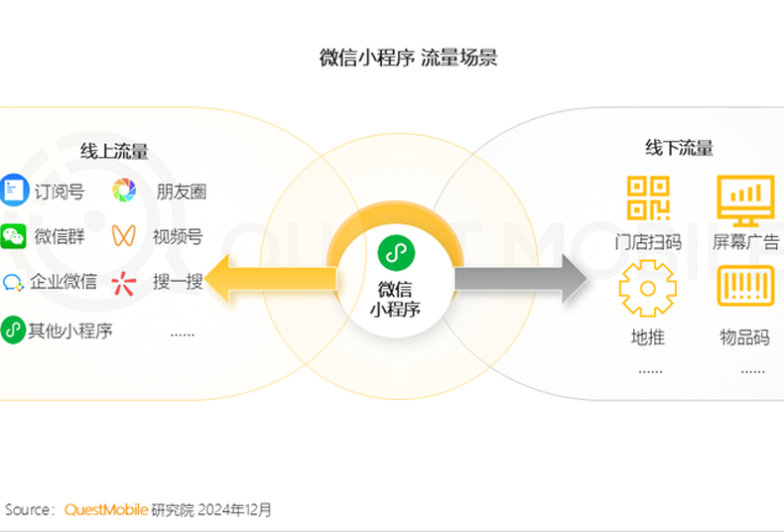Click the 地推 gear icon
This screenshot has height=532, width=784.
647,288
